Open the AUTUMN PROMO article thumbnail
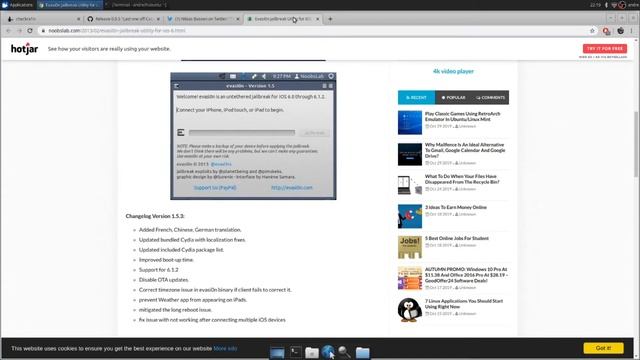Viewport: 640px width, 360px height. pyautogui.click(x=410, y=278)
